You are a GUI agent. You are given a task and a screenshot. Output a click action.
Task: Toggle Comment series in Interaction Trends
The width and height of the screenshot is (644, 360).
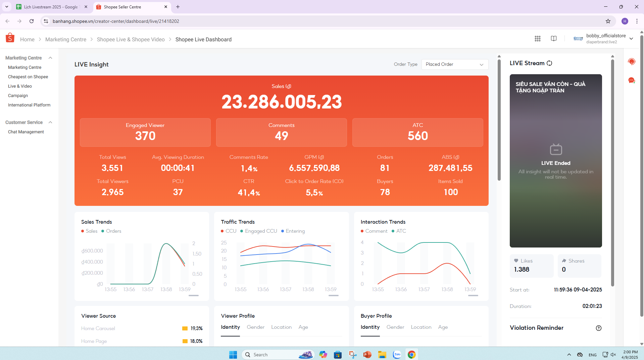click(374, 231)
